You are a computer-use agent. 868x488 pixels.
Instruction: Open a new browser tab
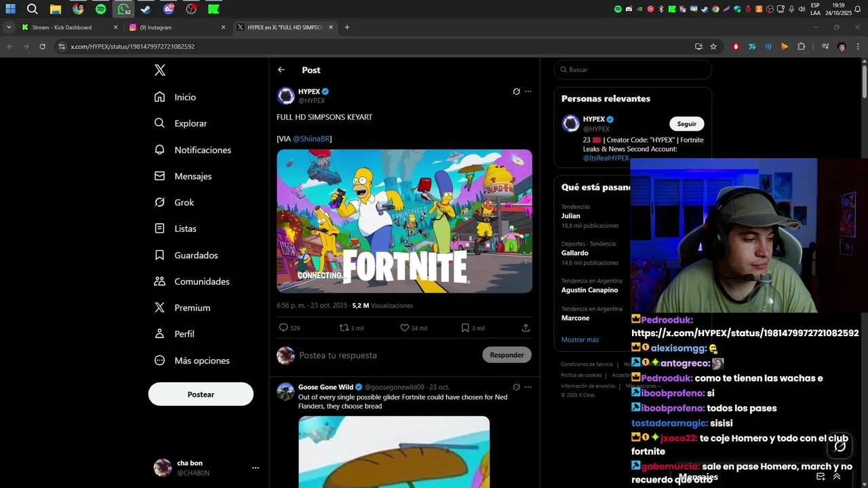347,28
